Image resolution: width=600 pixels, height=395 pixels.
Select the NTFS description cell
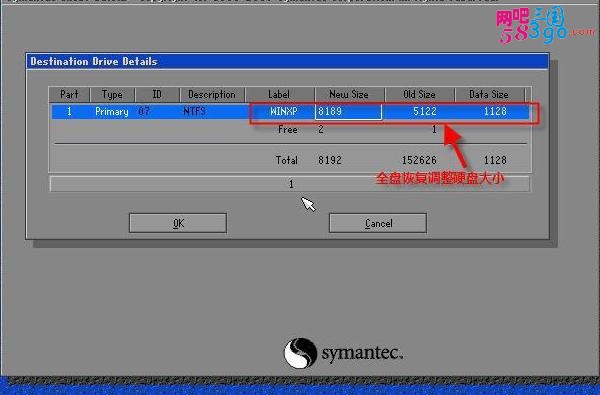pos(194,111)
